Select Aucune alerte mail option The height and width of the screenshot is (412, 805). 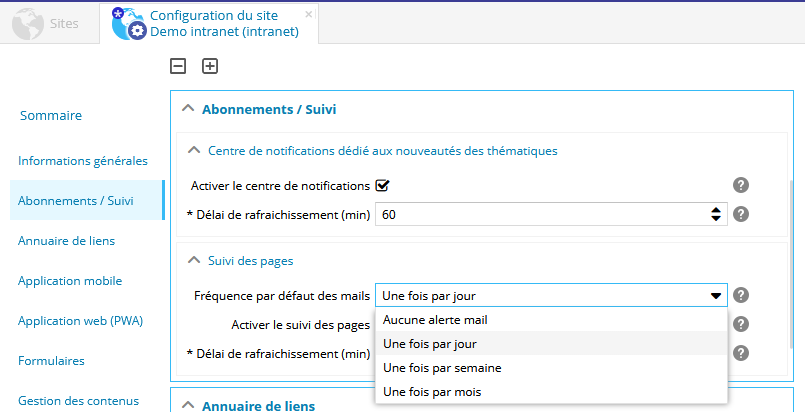pyautogui.click(x=435, y=320)
